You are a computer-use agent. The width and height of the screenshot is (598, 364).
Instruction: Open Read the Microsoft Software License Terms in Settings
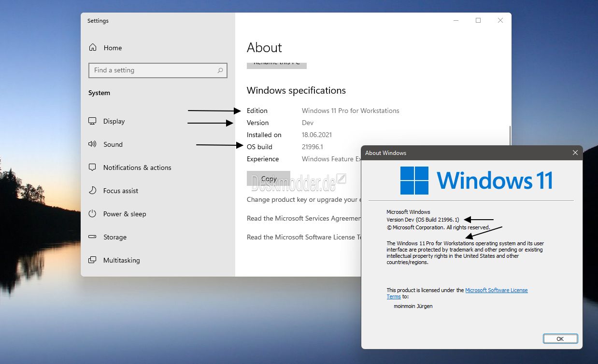[304, 237]
